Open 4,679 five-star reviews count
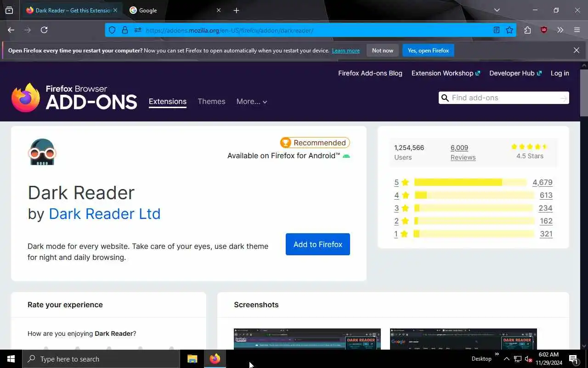 click(543, 183)
